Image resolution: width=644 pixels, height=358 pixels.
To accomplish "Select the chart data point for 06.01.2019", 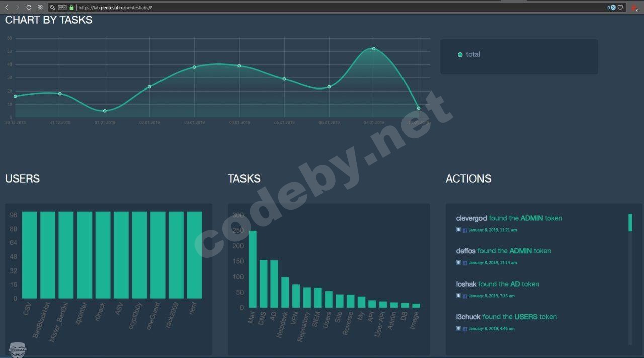I will (x=329, y=87).
